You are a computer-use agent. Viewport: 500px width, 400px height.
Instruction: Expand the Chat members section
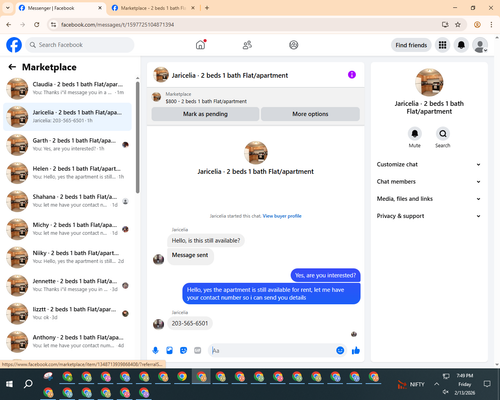[x=429, y=182]
